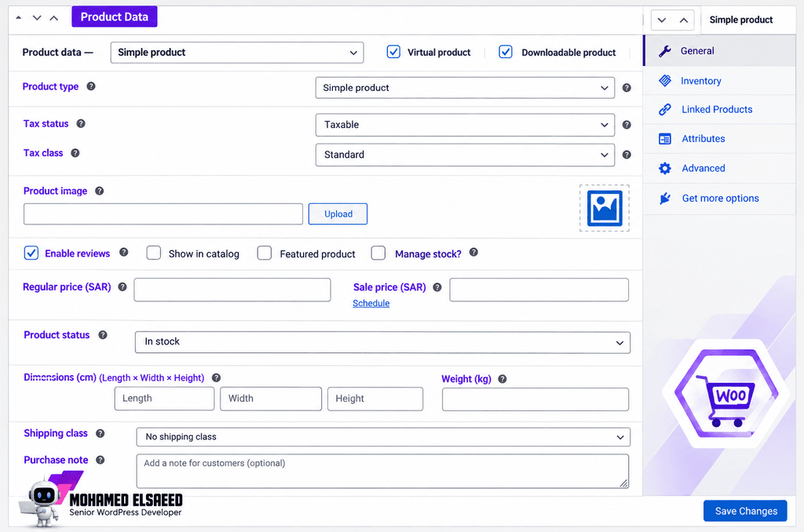Viewport: 804px width, 532px height.
Task: Open the Tax class Standard dropdown
Action: click(x=465, y=155)
